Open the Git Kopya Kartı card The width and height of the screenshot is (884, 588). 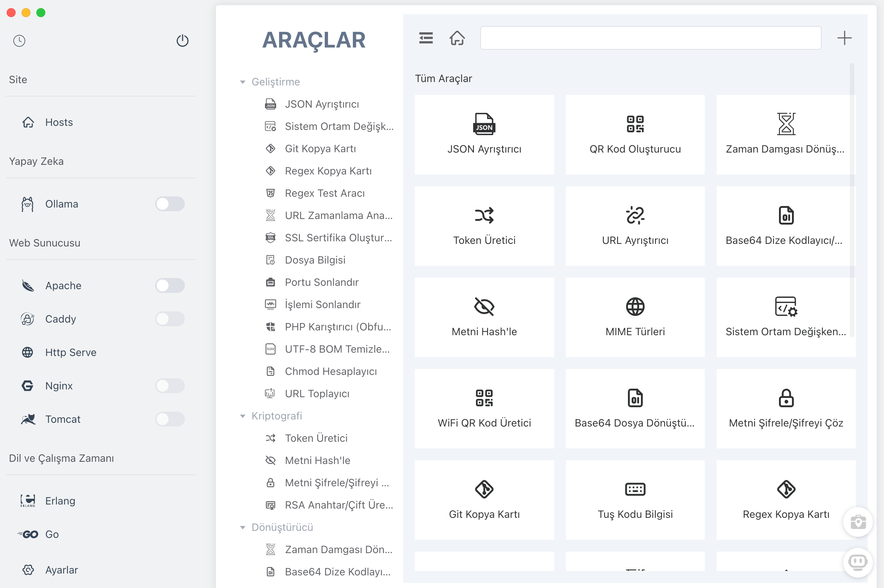point(484,500)
